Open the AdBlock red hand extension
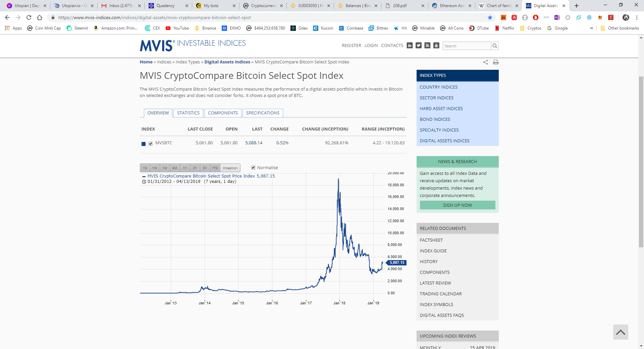Viewport: 644px width, 349px height. [x=536, y=17]
